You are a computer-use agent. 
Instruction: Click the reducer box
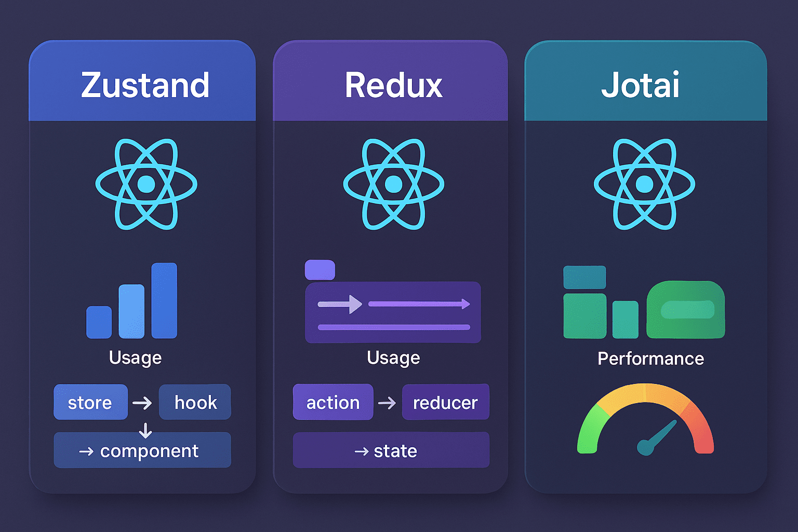(x=446, y=402)
